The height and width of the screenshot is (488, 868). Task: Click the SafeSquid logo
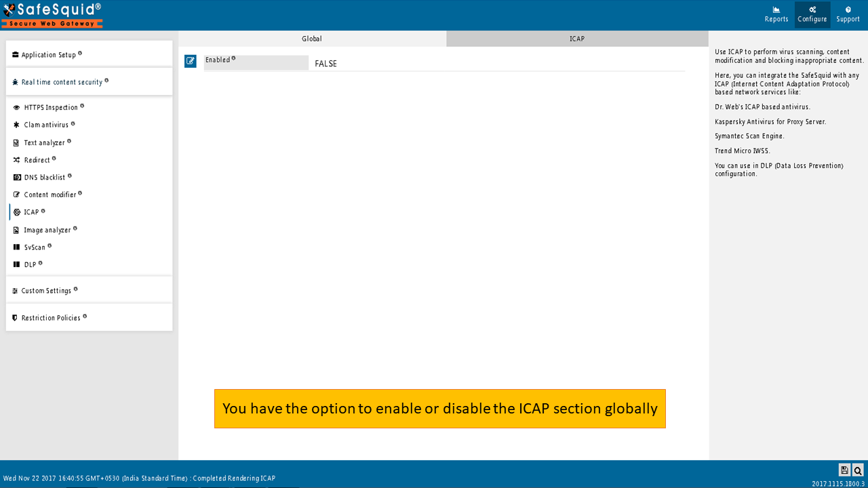(52, 15)
